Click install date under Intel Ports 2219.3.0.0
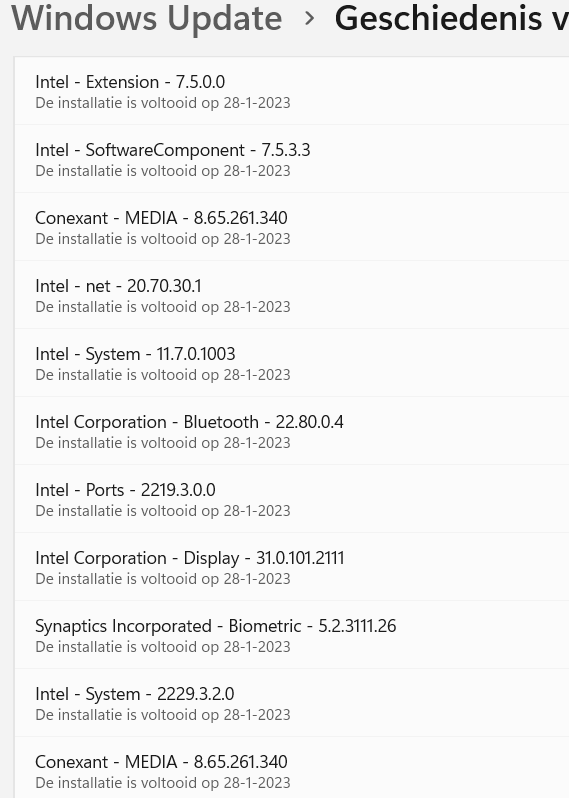The width and height of the screenshot is (569, 798). click(163, 511)
